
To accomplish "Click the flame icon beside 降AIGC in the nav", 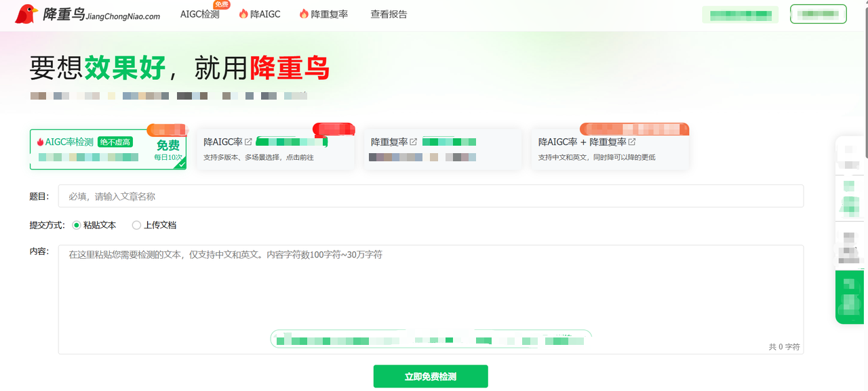I will click(243, 14).
